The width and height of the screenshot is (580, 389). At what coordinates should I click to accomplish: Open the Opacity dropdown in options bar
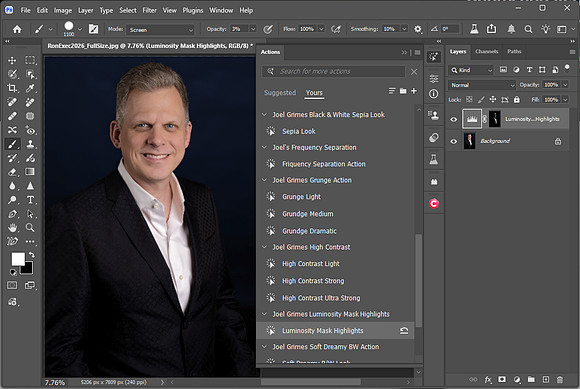point(253,29)
